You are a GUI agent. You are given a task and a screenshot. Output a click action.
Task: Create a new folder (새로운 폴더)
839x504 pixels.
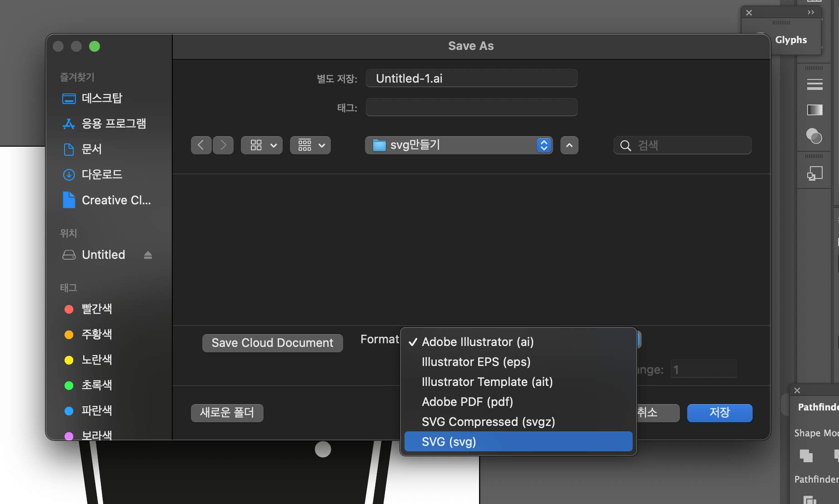coord(227,413)
